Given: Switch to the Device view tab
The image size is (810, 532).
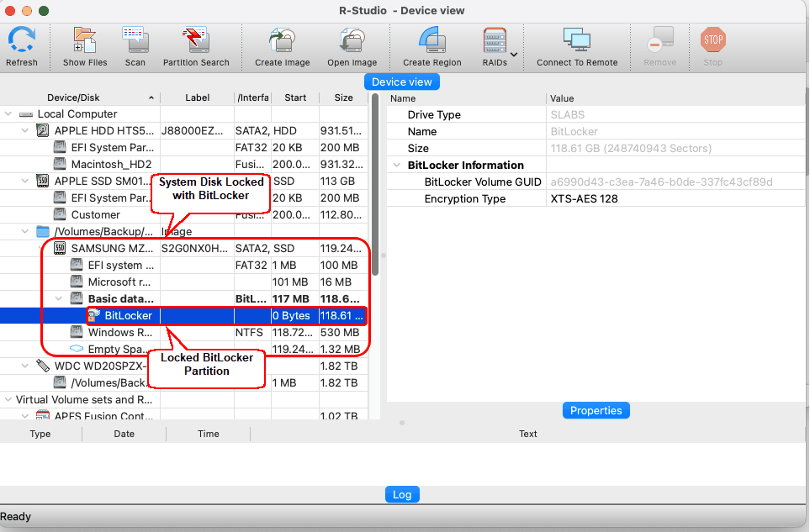Looking at the screenshot, I should tap(402, 82).
